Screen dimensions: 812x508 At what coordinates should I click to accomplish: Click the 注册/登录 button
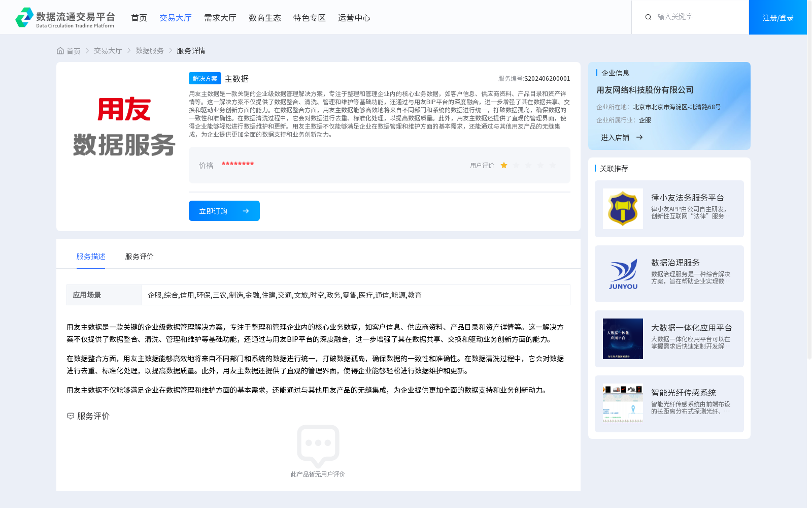click(778, 17)
